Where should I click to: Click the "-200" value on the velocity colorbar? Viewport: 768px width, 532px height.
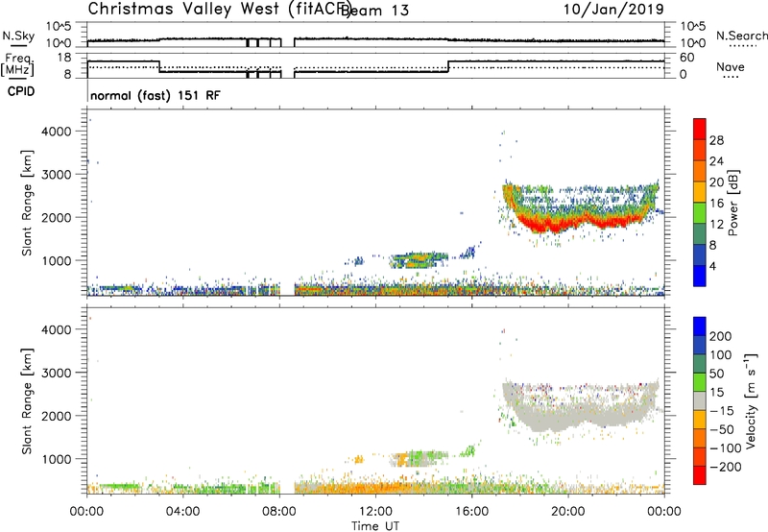click(726, 467)
